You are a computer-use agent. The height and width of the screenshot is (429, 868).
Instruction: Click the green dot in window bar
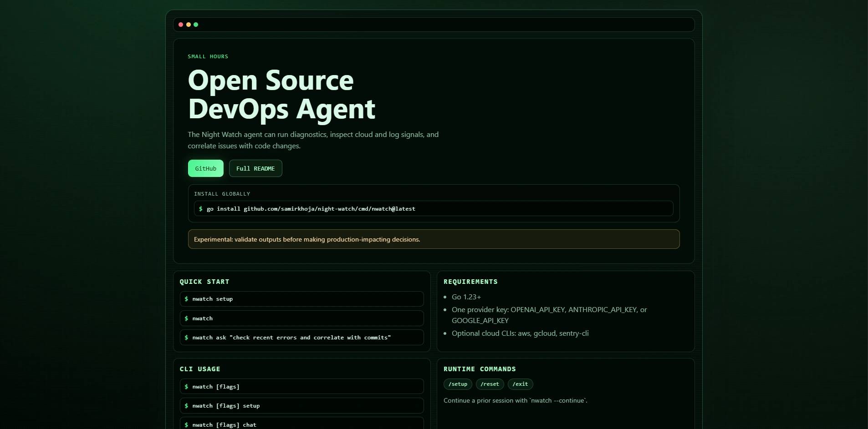pyautogui.click(x=196, y=25)
